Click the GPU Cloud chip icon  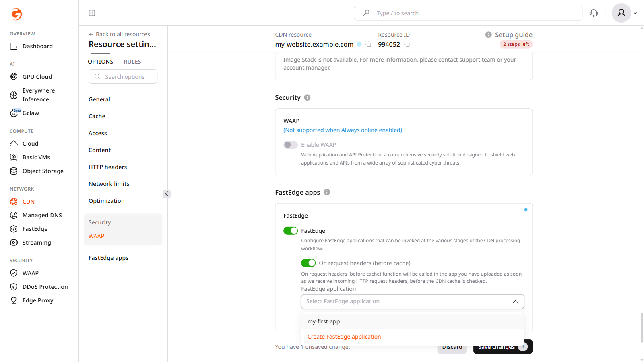tap(14, 77)
